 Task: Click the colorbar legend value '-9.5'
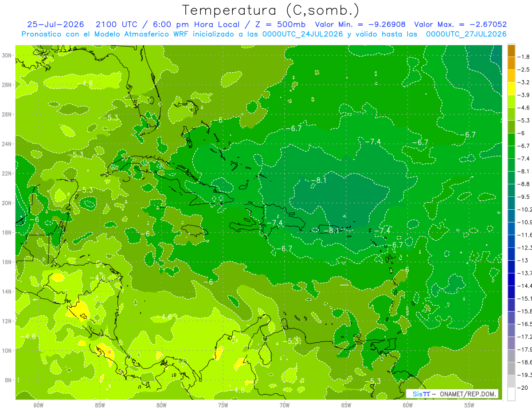click(x=524, y=196)
